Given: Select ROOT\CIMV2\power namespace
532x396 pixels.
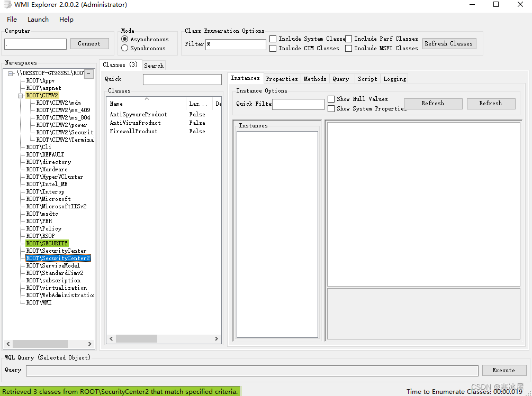Looking at the screenshot, I should (61, 125).
